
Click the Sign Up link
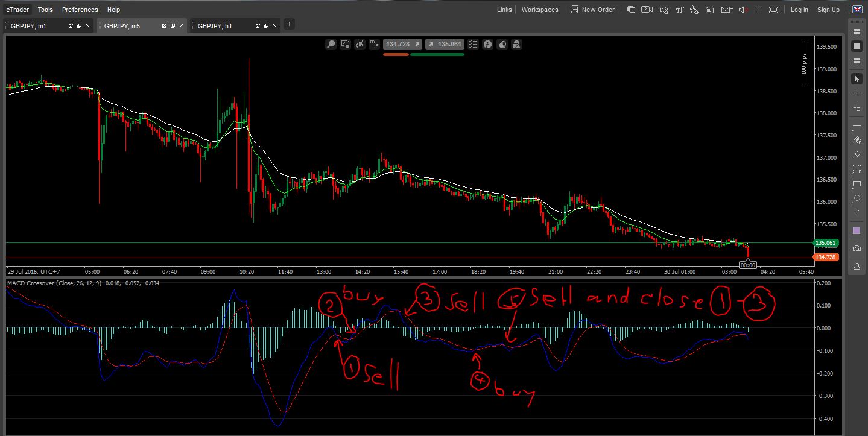coord(828,10)
